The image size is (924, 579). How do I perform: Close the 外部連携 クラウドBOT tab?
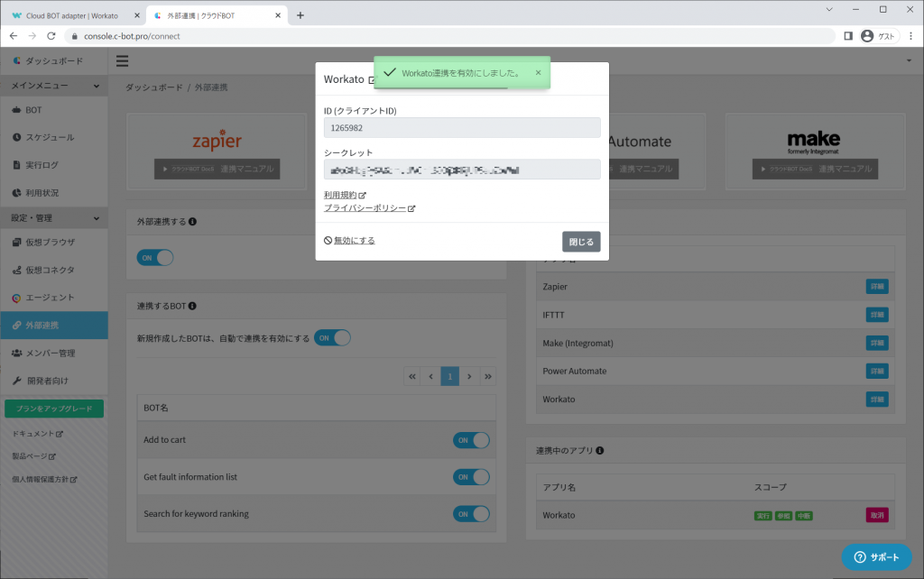[278, 15]
